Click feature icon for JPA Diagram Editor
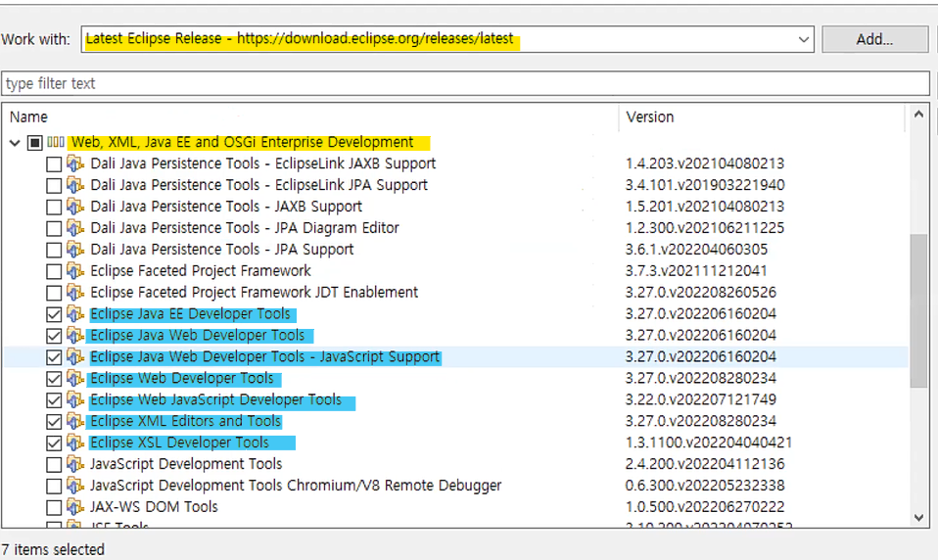938x560 pixels. click(74, 228)
